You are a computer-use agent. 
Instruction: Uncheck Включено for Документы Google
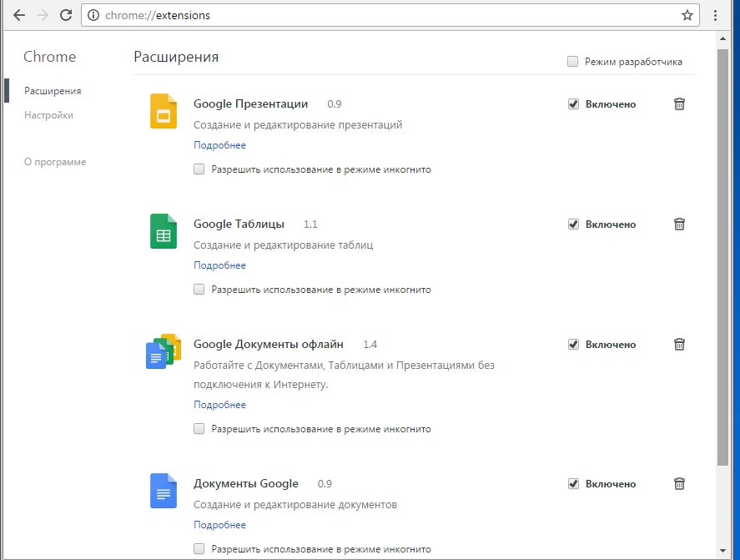point(573,484)
